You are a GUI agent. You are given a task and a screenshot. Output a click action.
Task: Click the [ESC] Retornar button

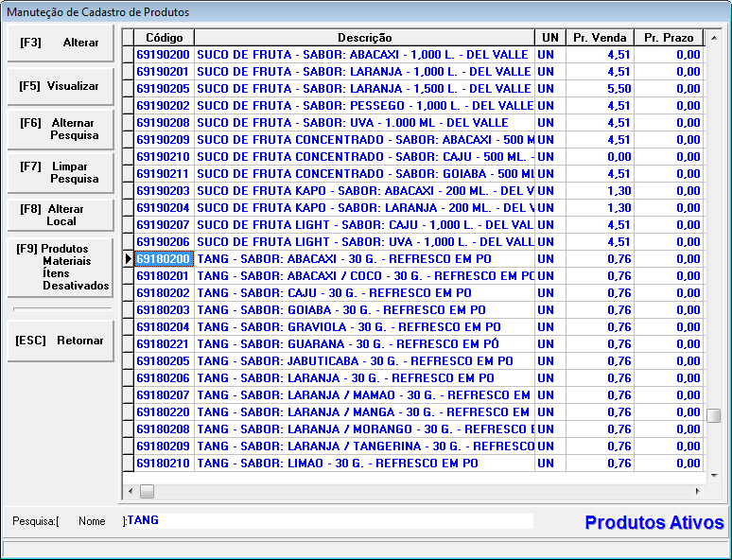coord(60,341)
